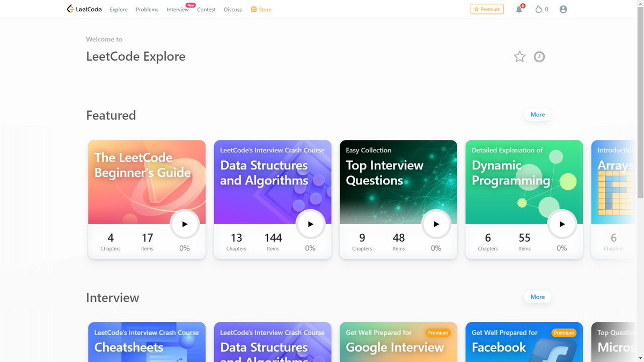Click More button in Featured section
Screen dimensions: 644x362
coord(538,114)
